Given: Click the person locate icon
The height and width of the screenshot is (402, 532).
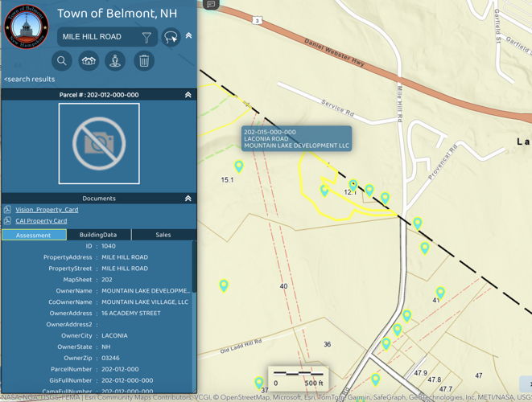Looking at the screenshot, I should [115, 61].
